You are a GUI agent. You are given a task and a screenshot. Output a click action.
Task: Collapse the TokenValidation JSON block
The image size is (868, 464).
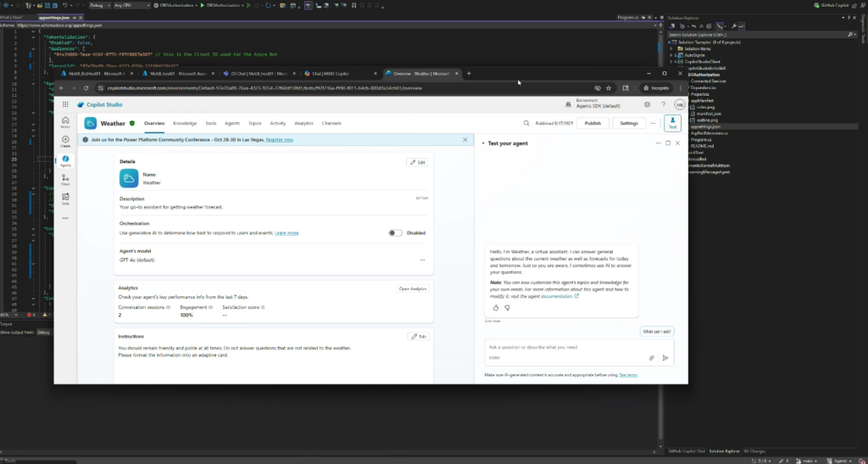[x=33, y=36]
